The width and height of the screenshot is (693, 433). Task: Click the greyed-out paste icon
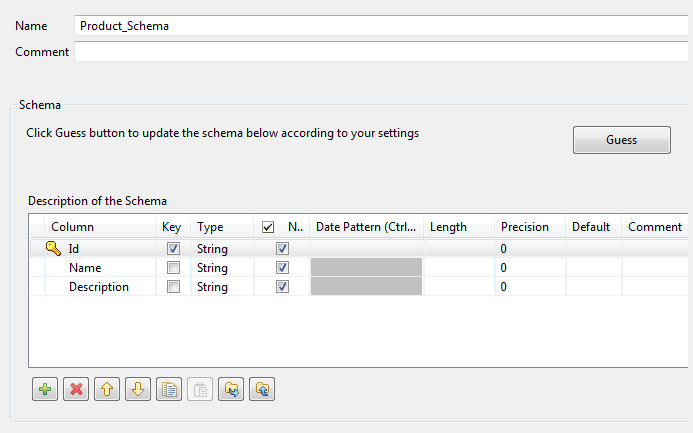200,390
